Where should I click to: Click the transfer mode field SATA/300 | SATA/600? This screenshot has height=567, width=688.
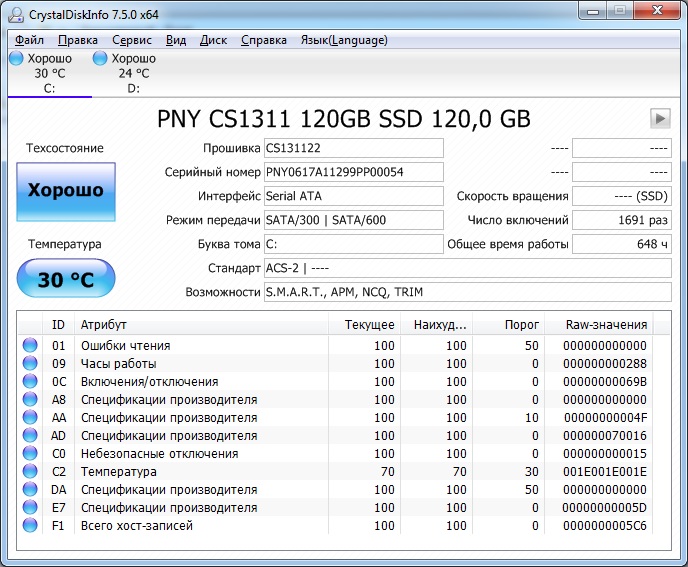click(354, 220)
